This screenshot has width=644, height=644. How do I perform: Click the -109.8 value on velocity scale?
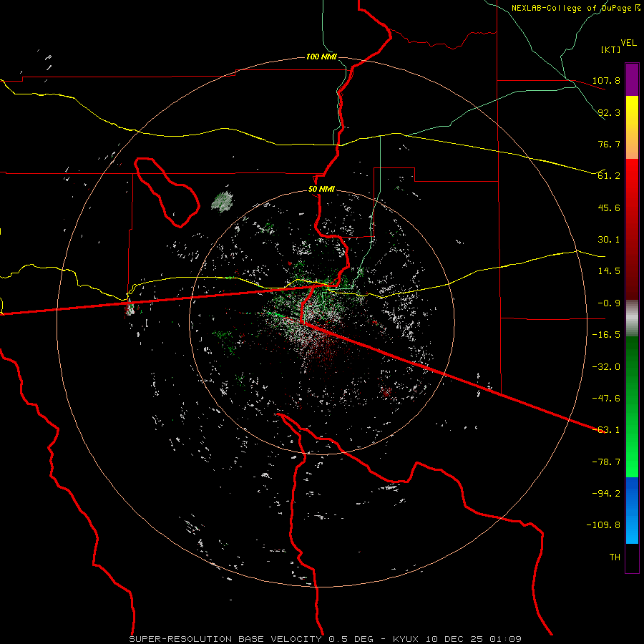[x=603, y=525]
